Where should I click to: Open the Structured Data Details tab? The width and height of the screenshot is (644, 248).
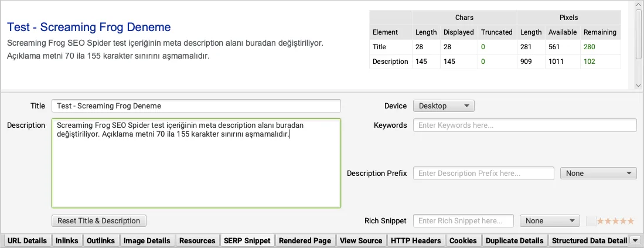(x=590, y=240)
